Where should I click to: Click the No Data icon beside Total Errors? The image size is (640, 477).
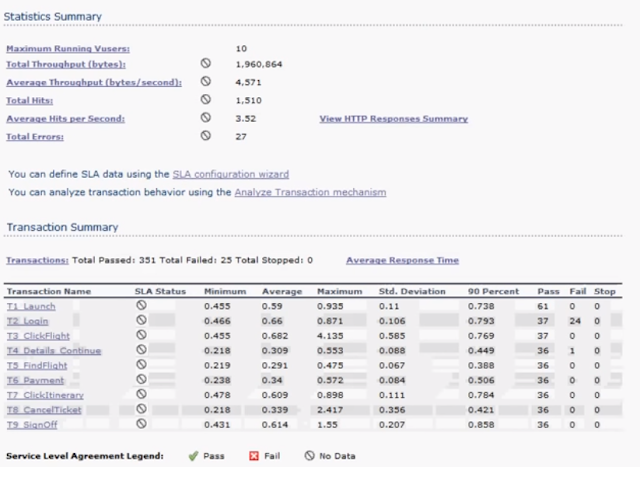pyautogui.click(x=206, y=135)
